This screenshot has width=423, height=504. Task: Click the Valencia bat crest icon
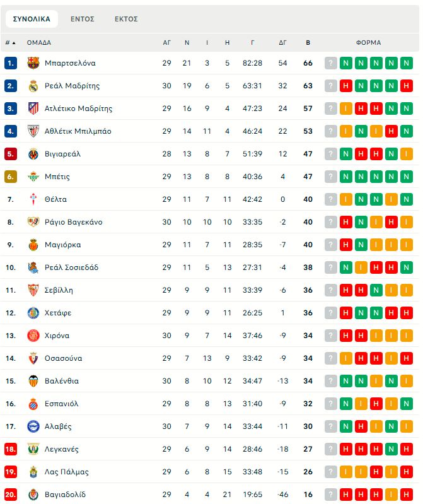pyautogui.click(x=33, y=381)
